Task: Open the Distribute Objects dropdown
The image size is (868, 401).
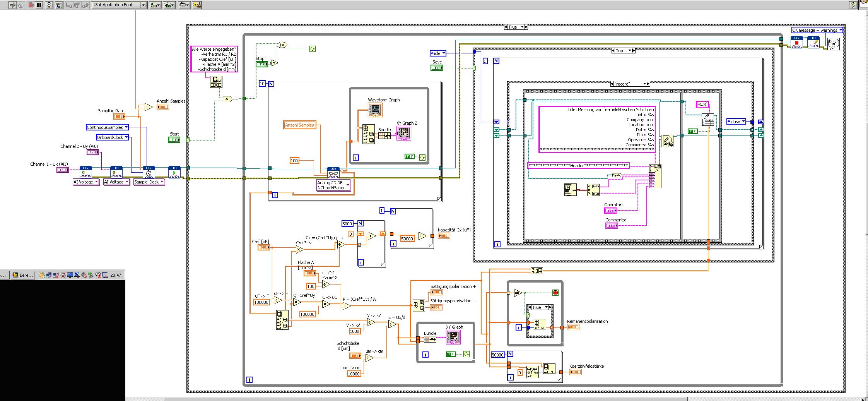Action: pyautogui.click(x=169, y=5)
